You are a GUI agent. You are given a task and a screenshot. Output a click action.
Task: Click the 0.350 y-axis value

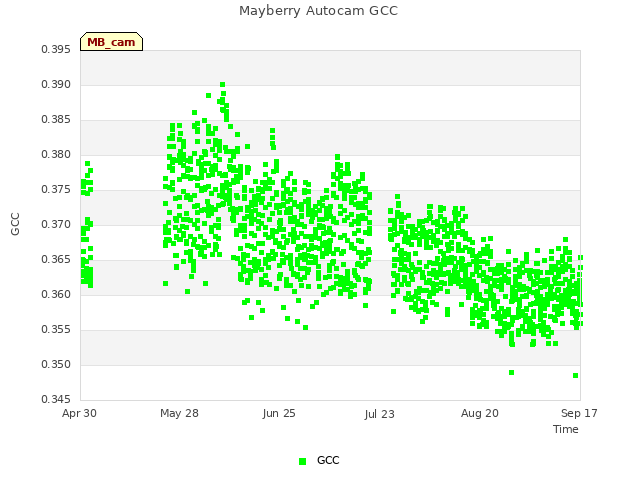click(56, 364)
